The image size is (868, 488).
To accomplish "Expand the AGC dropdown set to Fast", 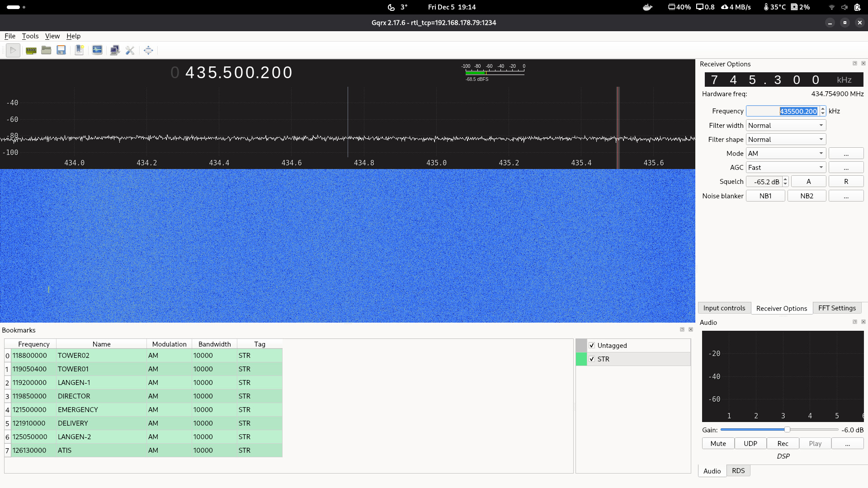I will point(786,168).
